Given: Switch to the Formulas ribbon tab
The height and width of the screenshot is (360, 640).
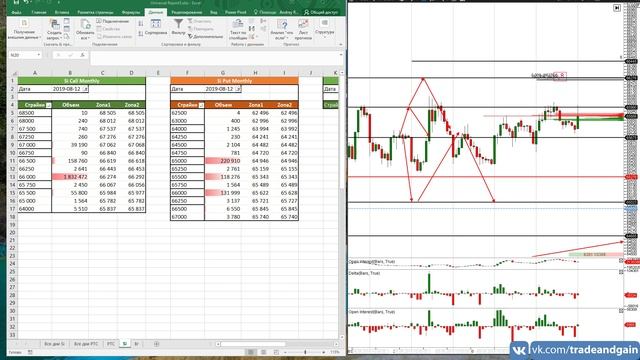Looking at the screenshot, I should pos(131,12).
